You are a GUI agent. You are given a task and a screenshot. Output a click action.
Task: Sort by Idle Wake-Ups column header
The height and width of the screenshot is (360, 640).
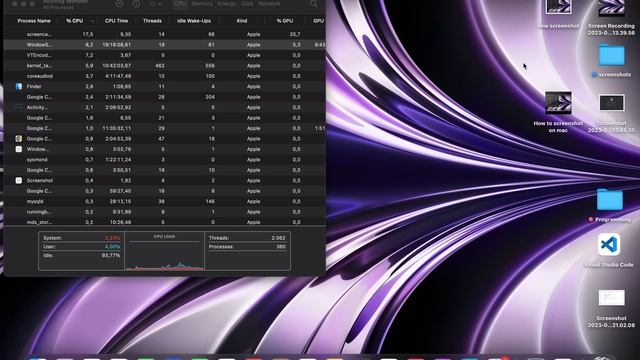tap(194, 21)
